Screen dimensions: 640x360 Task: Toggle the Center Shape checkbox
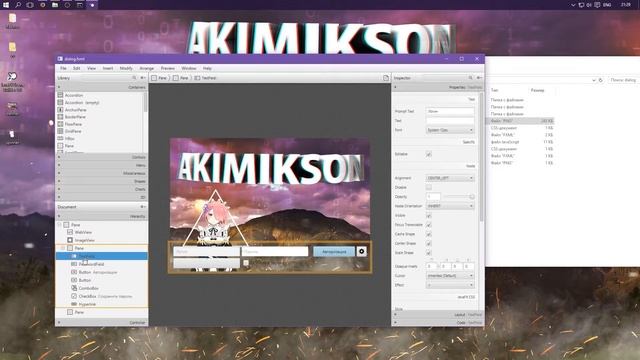(429, 244)
